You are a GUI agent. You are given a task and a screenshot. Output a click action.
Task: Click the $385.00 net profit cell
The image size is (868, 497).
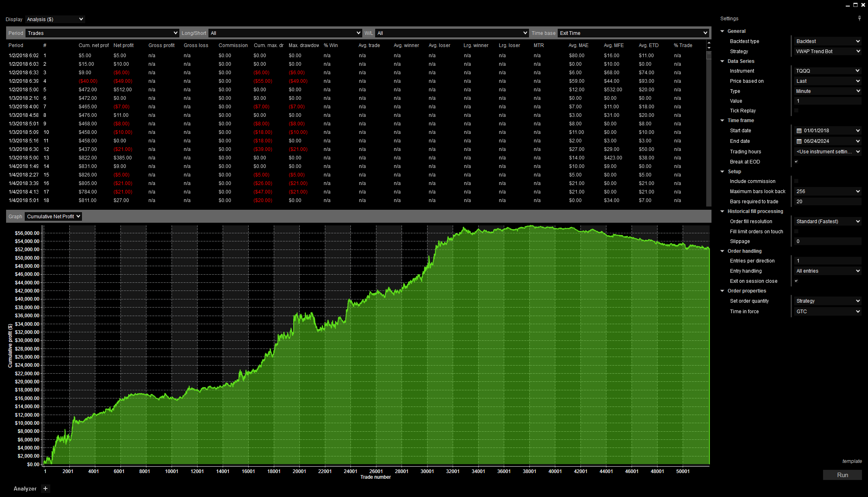pyautogui.click(x=122, y=158)
